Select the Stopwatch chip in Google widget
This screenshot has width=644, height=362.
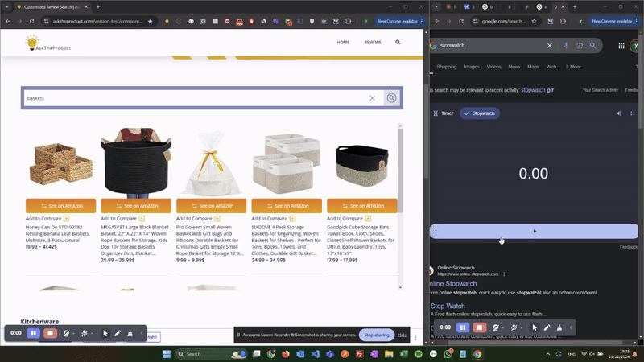480,113
